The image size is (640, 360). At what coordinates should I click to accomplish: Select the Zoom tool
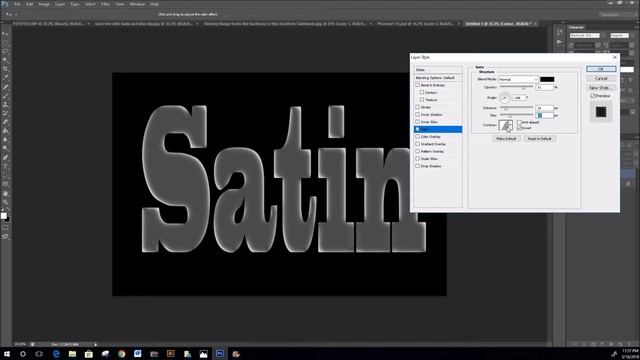tap(5, 202)
